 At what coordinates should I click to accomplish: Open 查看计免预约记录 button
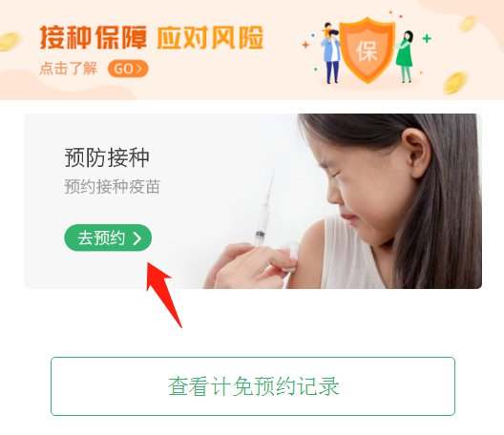pyautogui.click(x=253, y=386)
